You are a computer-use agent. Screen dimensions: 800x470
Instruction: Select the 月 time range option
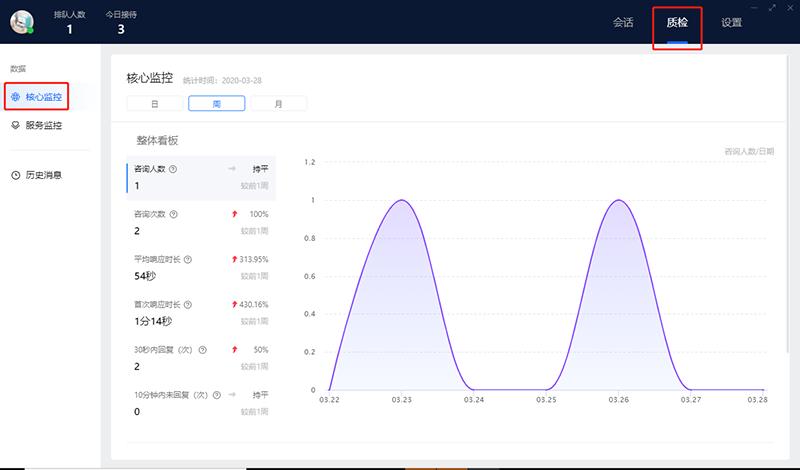pos(277,103)
